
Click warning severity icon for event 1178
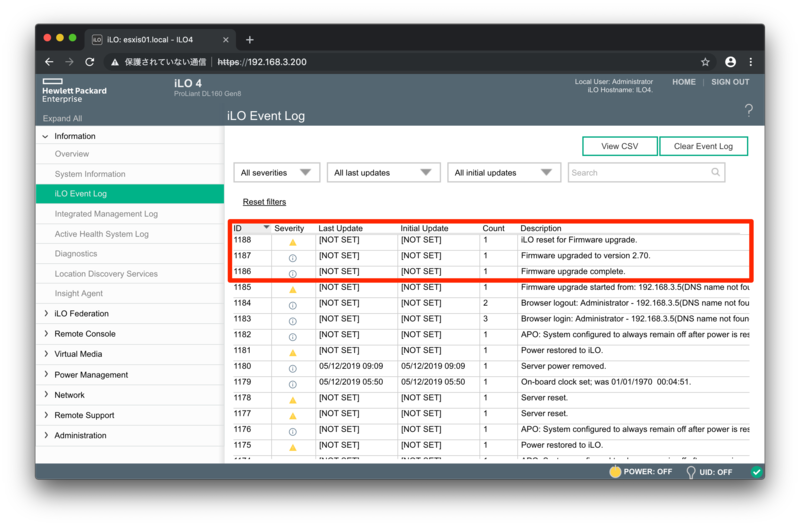(x=293, y=400)
